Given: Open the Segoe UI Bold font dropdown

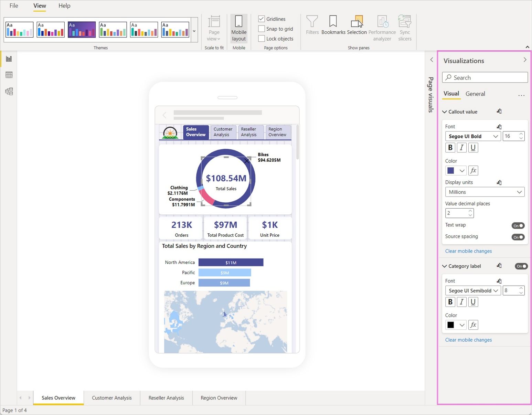Looking at the screenshot, I should tap(473, 136).
